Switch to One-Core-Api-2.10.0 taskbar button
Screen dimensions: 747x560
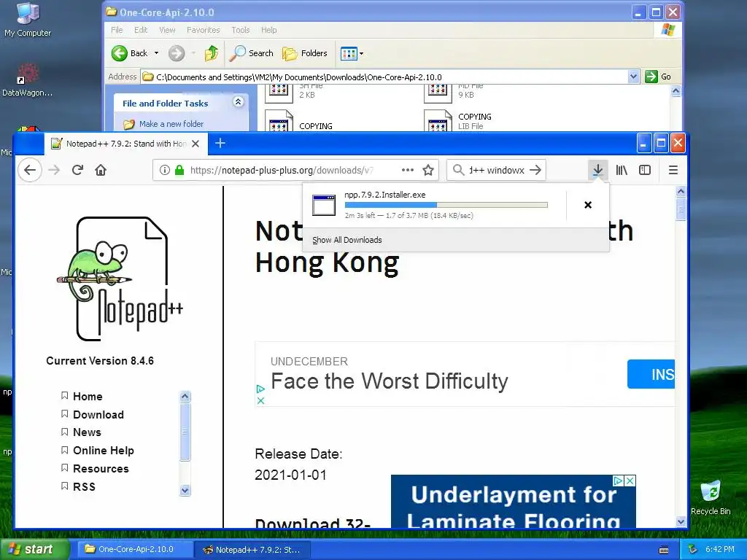pos(135,550)
